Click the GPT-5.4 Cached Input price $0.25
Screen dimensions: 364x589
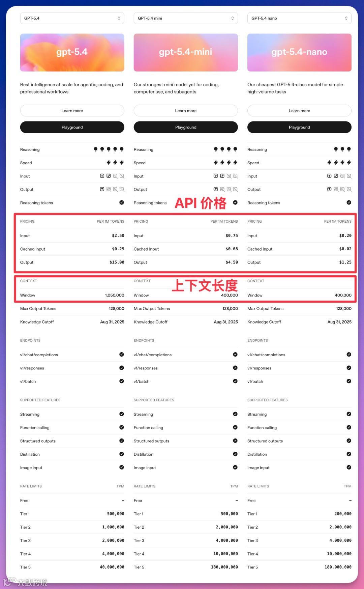pyautogui.click(x=118, y=249)
